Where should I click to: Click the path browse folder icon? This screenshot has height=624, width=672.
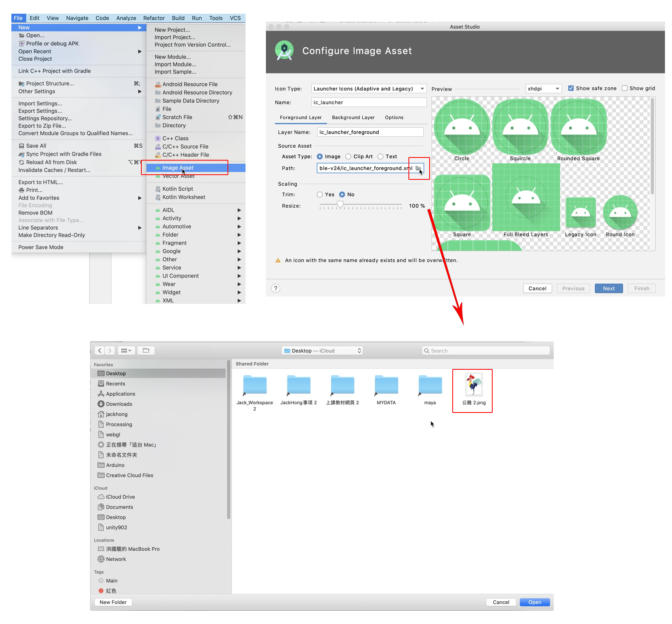[418, 168]
